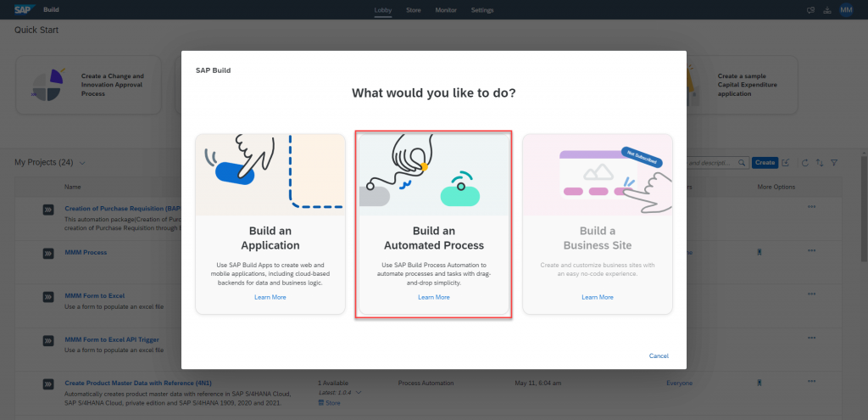Open the MM user avatar menu
868x420 pixels.
point(846,10)
